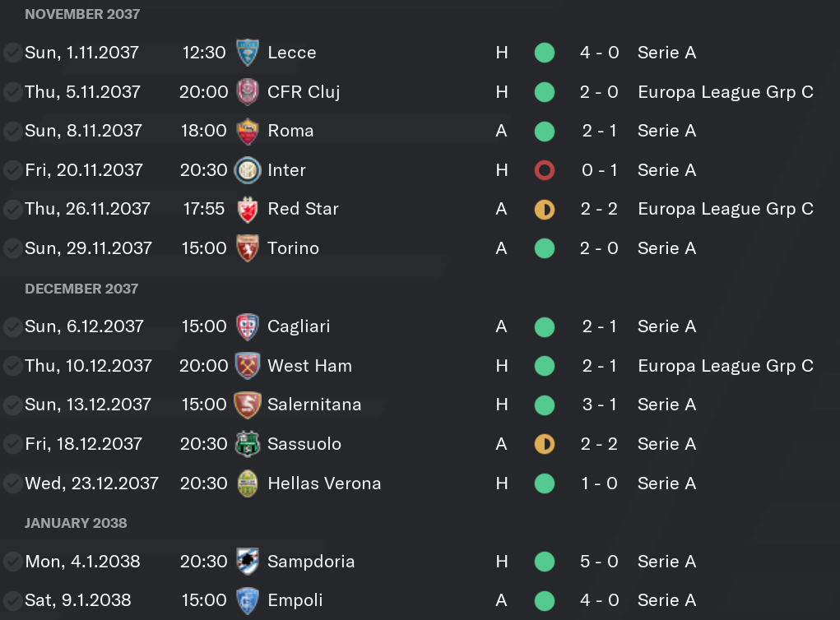Click the Lecce club badge
Screen dimensions: 840x620
(x=248, y=53)
